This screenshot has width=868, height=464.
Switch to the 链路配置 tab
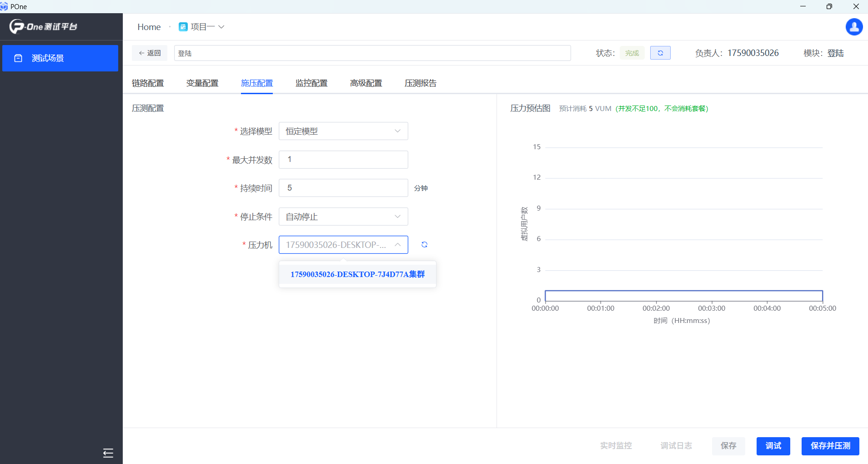(148, 83)
